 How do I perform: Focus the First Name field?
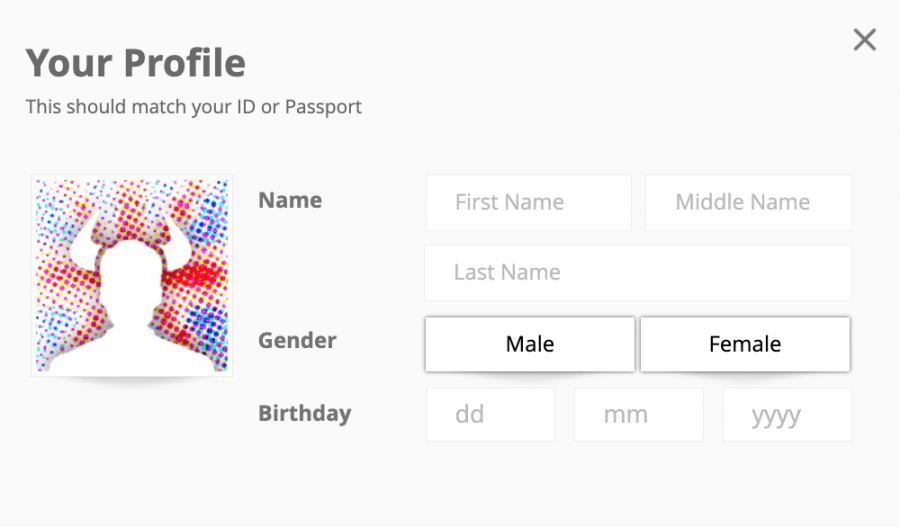(529, 203)
